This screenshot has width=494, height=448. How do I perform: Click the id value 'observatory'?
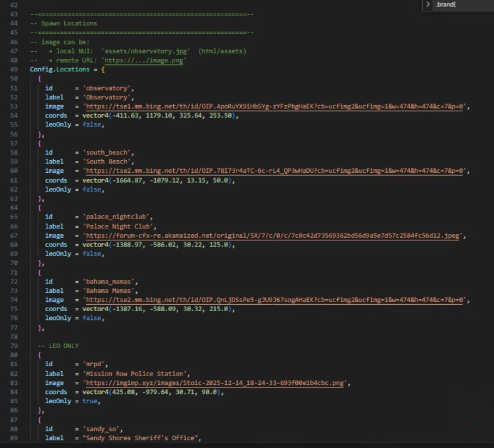pos(107,88)
